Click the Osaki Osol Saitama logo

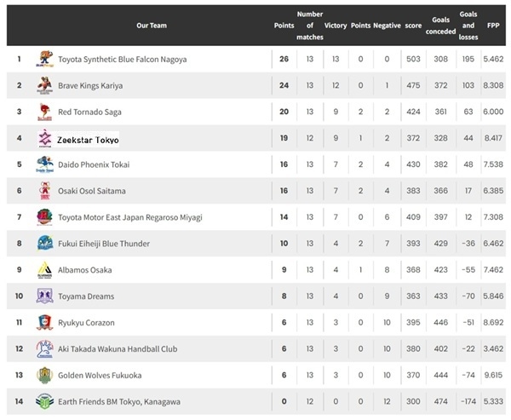[x=44, y=191]
